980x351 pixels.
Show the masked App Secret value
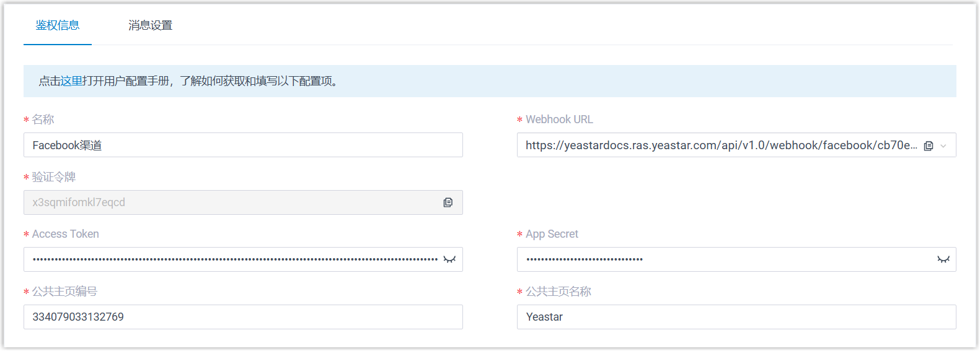point(943,259)
